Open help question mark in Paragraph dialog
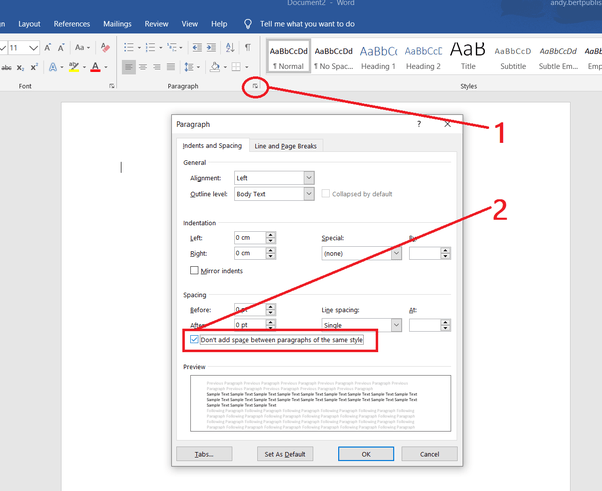 click(419, 124)
